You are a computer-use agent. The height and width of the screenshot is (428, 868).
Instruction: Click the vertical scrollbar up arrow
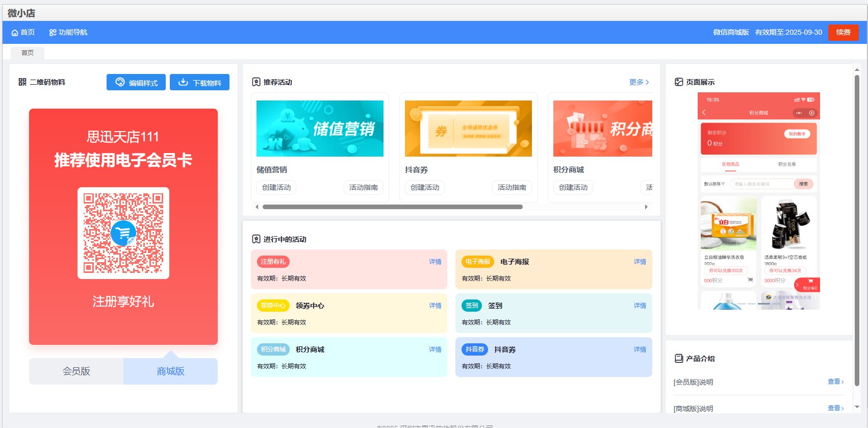pos(857,69)
